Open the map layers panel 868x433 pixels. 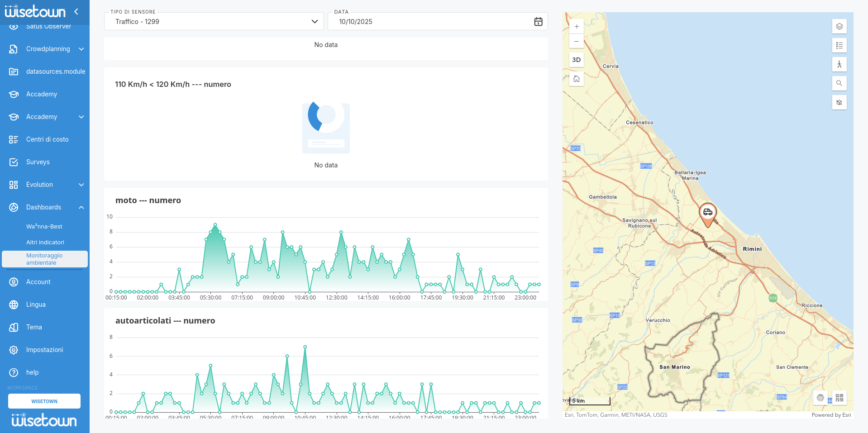tap(839, 26)
